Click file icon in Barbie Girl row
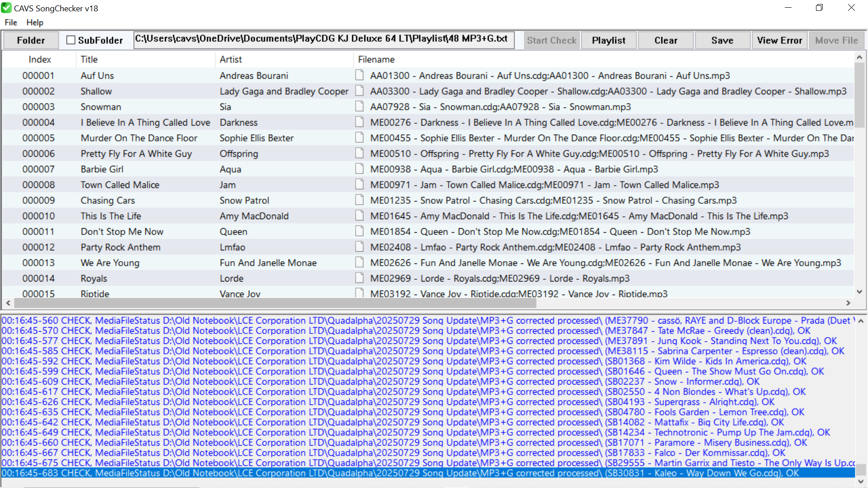The width and height of the screenshot is (868, 488). click(x=359, y=169)
